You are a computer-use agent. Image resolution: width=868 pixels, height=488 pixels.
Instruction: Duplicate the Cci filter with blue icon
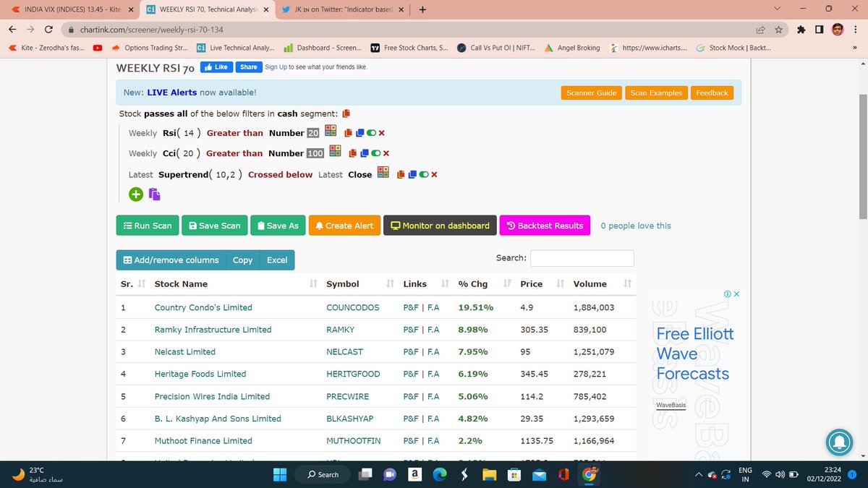click(364, 153)
